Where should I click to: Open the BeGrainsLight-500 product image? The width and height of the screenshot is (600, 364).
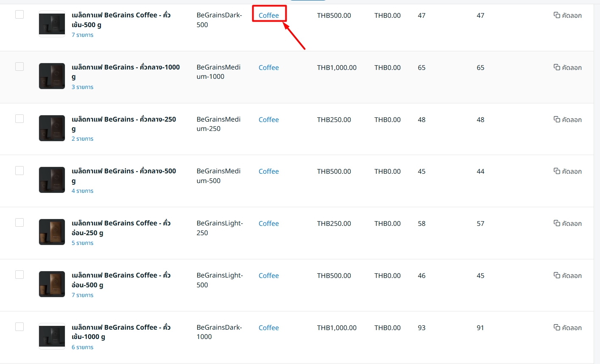(x=52, y=284)
